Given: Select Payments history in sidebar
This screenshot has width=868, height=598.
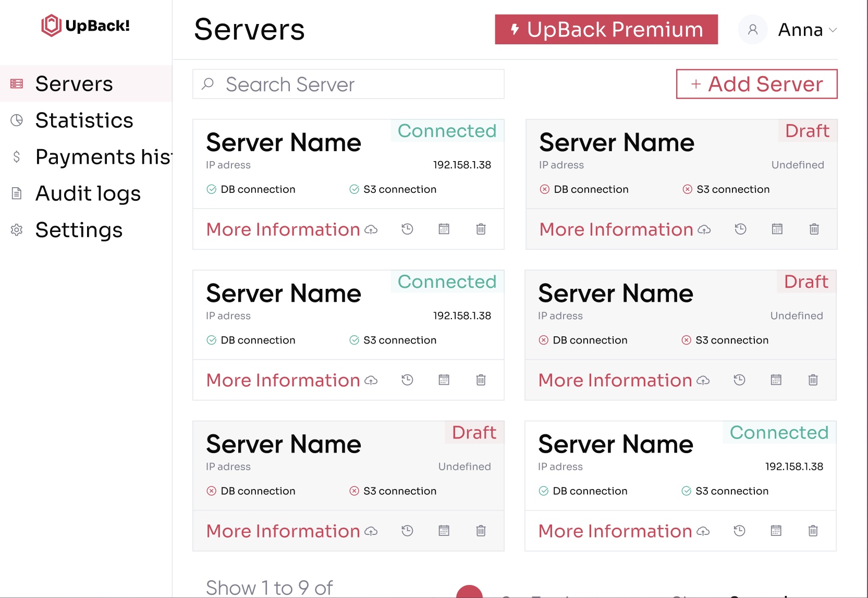Looking at the screenshot, I should (x=103, y=157).
